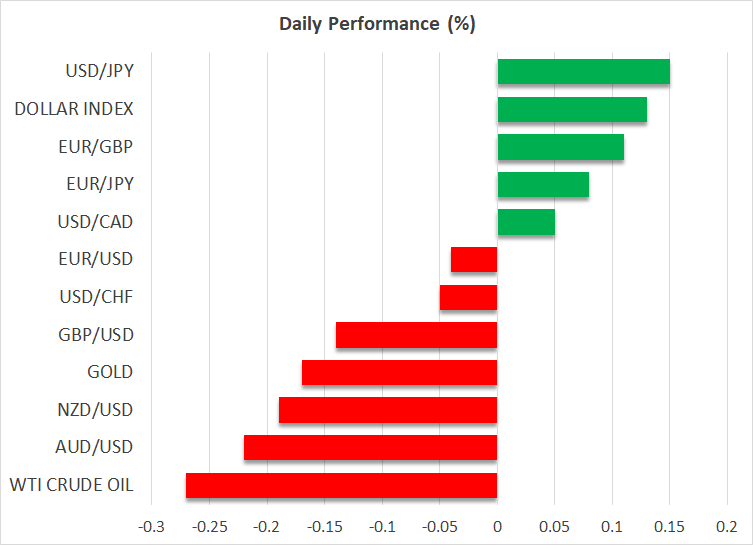The image size is (753, 545).
Task: Click the red NZD/USD bar
Action: coord(388,410)
